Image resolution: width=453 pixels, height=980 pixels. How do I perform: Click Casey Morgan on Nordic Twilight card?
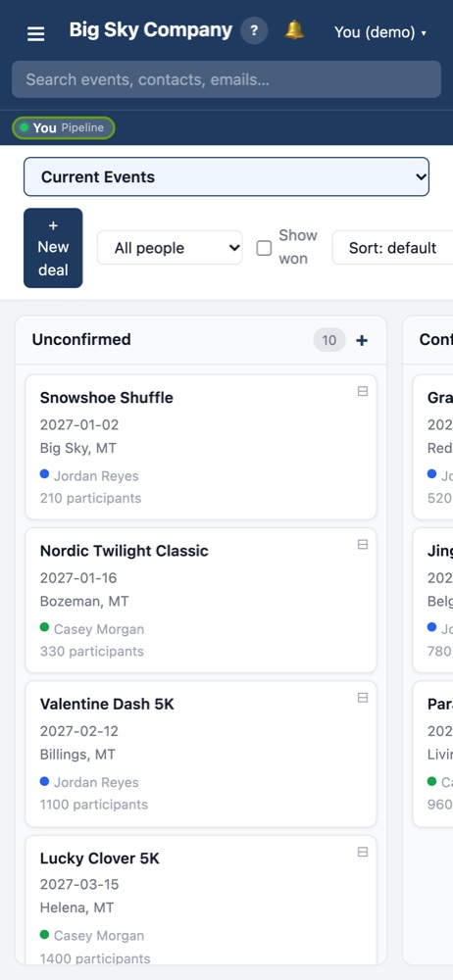click(x=99, y=629)
